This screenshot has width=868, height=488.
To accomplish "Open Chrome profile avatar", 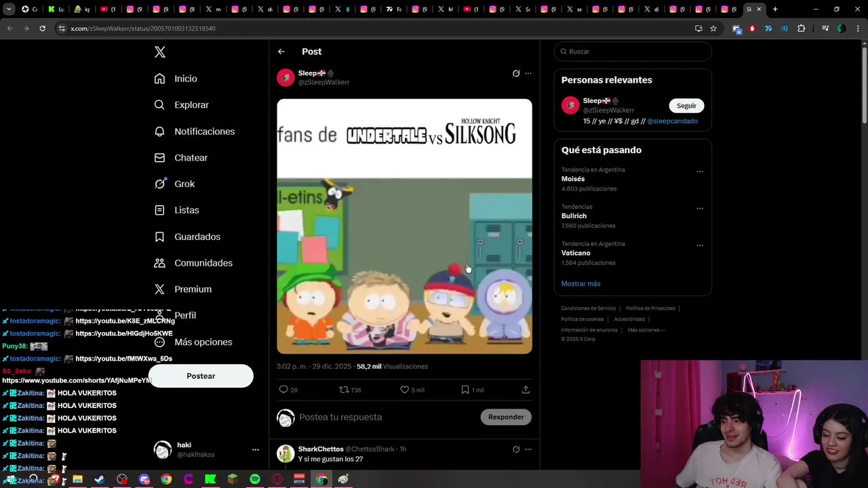I will coord(842,28).
